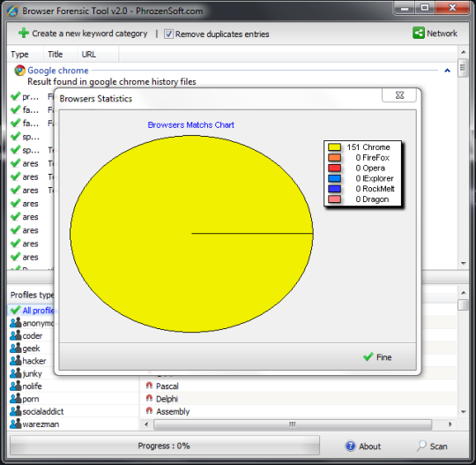Click the Progress 0% bar
Image resolution: width=476 pixels, height=465 pixels.
click(165, 446)
